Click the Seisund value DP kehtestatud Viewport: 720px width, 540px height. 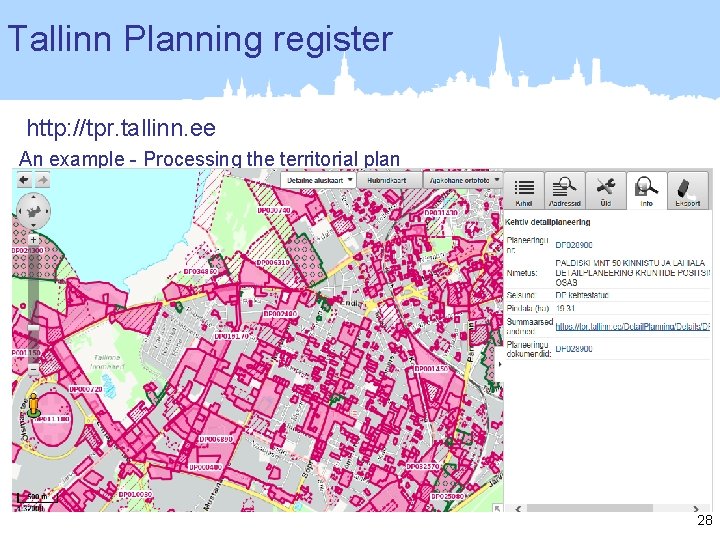click(582, 295)
